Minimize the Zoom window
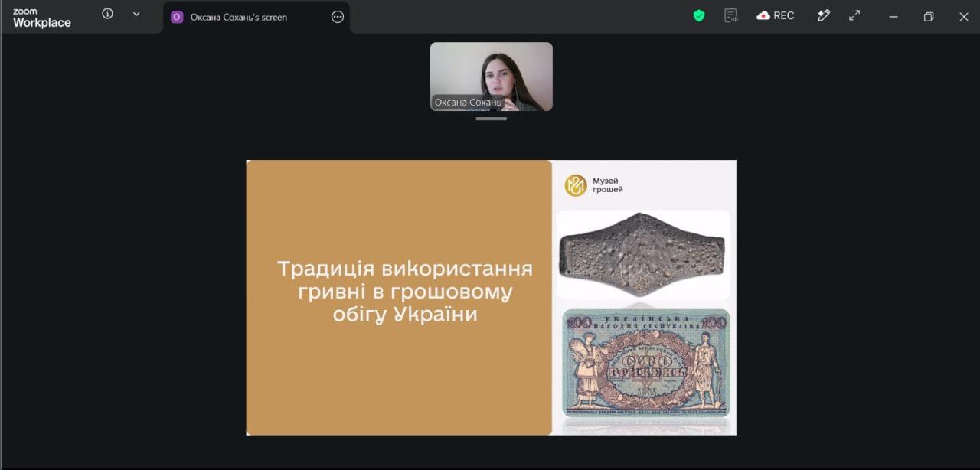The image size is (980, 470). coord(893,16)
